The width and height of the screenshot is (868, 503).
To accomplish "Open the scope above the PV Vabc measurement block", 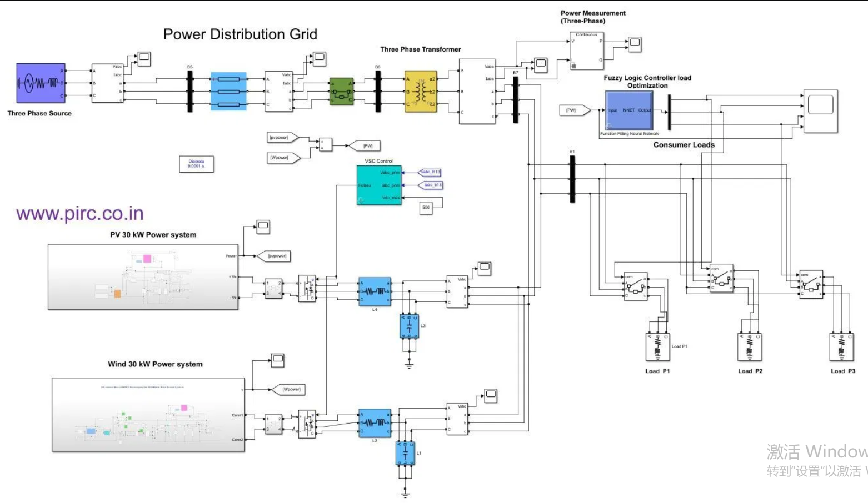I will [x=485, y=268].
